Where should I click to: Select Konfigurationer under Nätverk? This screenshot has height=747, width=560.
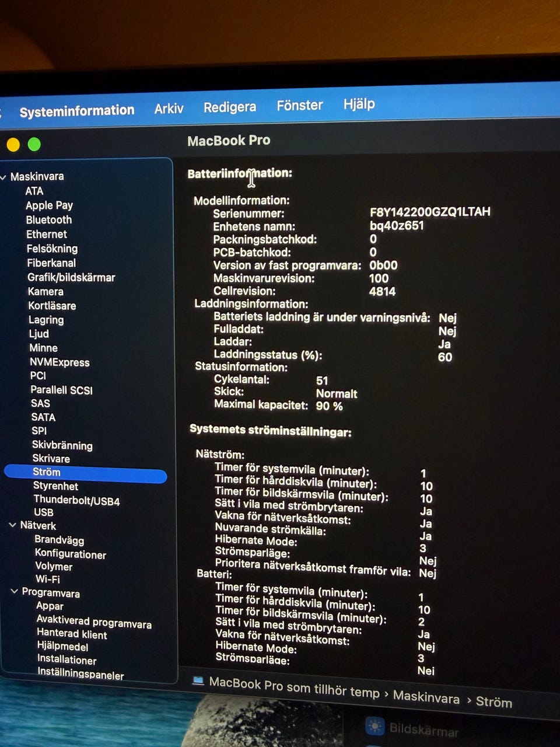pos(71,554)
